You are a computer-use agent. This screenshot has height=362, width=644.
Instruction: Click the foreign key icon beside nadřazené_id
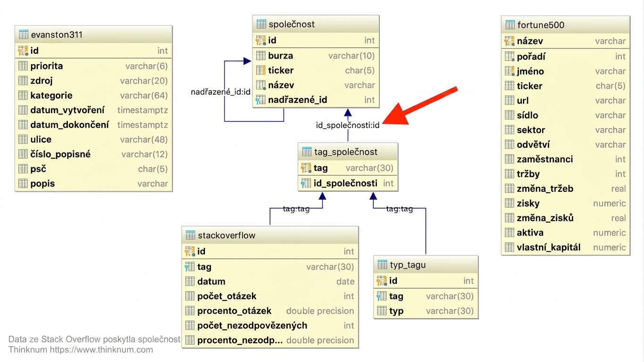(x=261, y=100)
